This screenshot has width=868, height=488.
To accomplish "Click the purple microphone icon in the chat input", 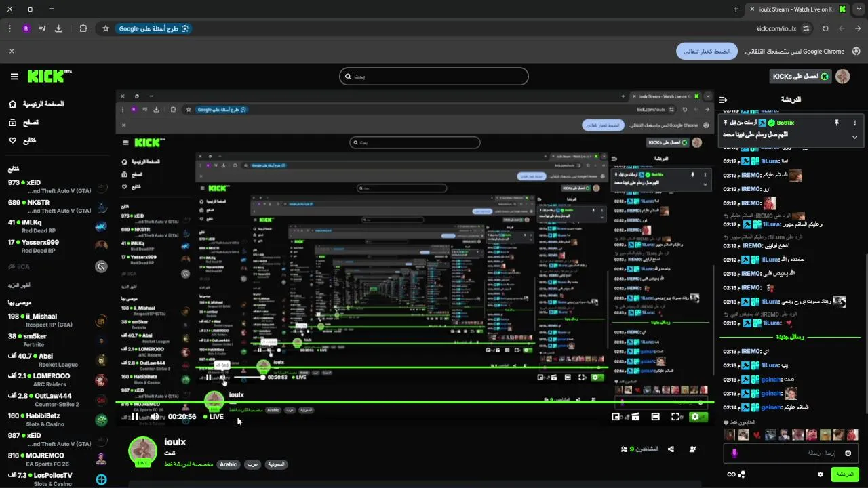I will coord(734,453).
